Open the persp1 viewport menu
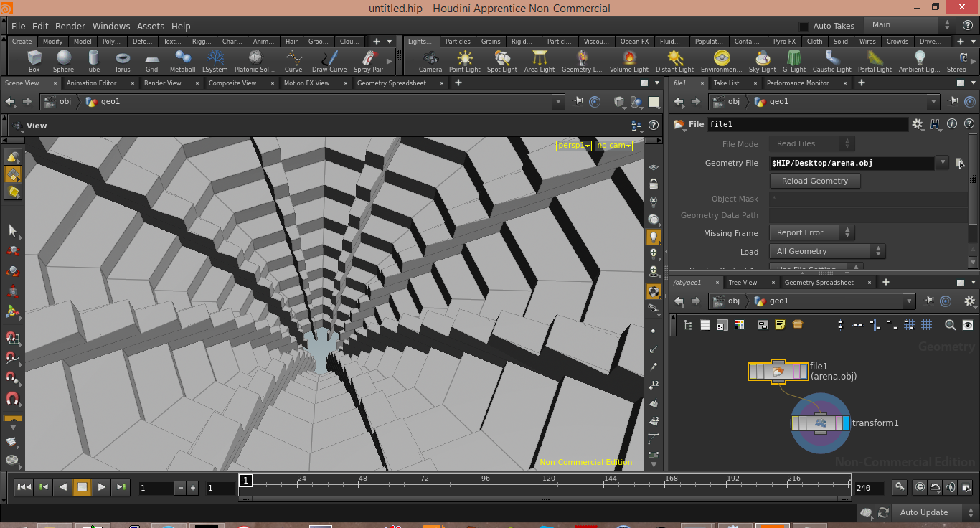Image resolution: width=980 pixels, height=528 pixels. 574,146
